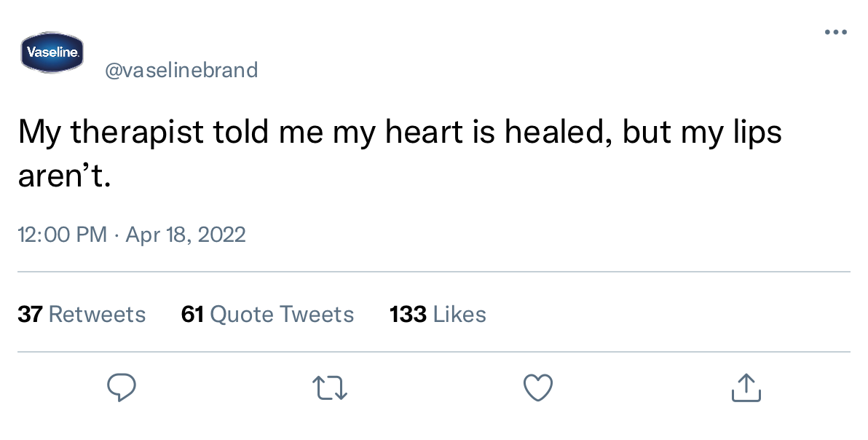Click the "Quote Tweets" label text
Image resolution: width=868 pixels, height=440 pixels.
[x=283, y=315]
